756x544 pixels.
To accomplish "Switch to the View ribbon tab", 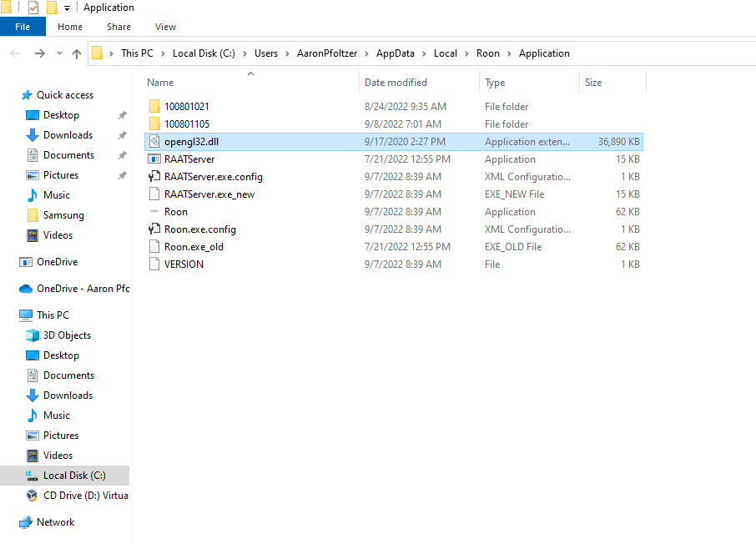I will point(165,27).
